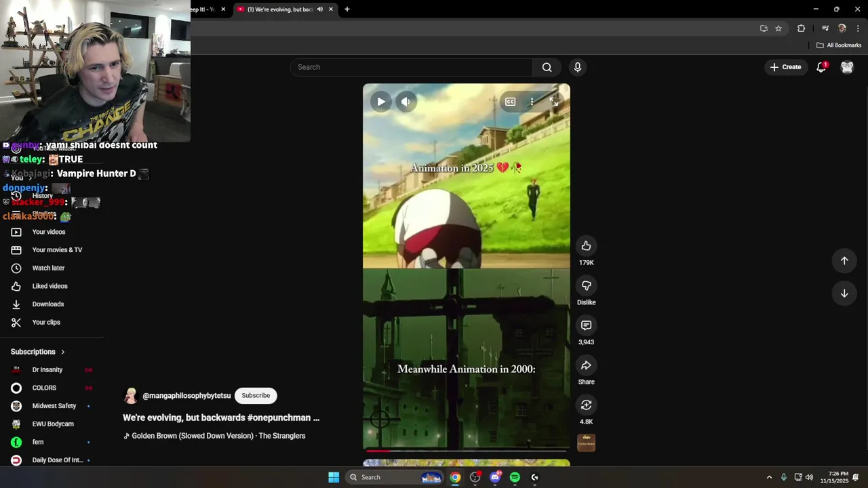Seek on the red video progress bar
This screenshot has width=868, height=488.
tap(467, 450)
